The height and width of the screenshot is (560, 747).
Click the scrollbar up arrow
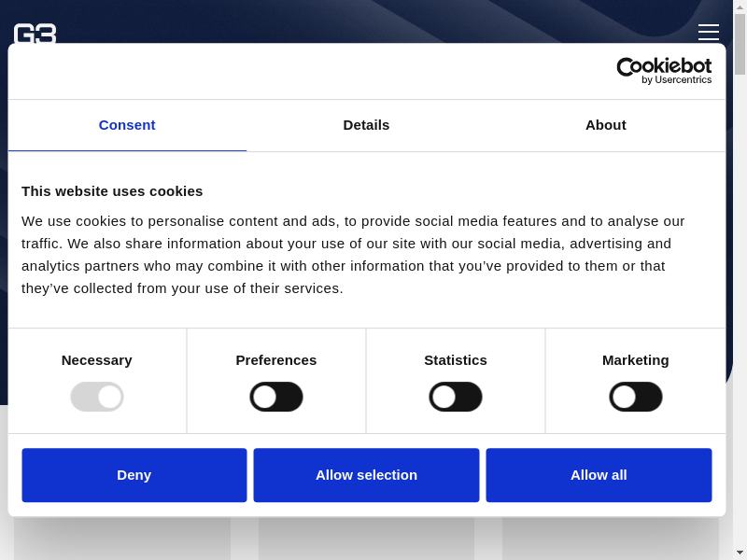(x=740, y=7)
